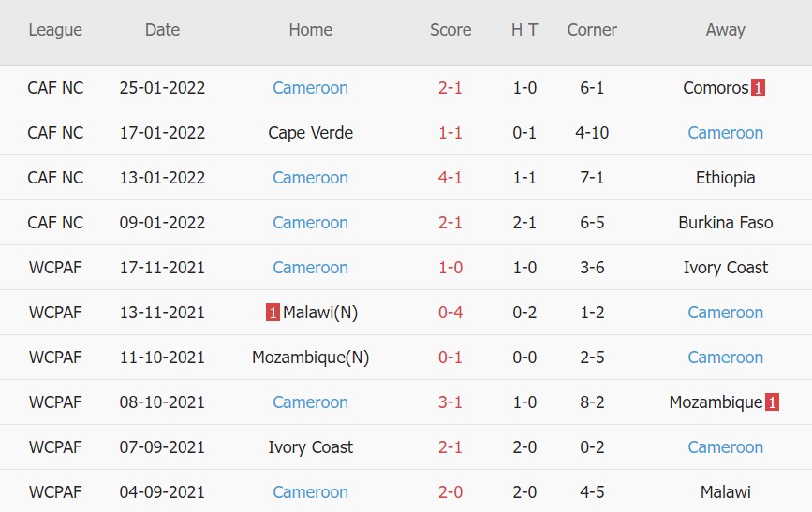Click the League column header
Viewport: 812px width, 512px height.
coord(55,30)
